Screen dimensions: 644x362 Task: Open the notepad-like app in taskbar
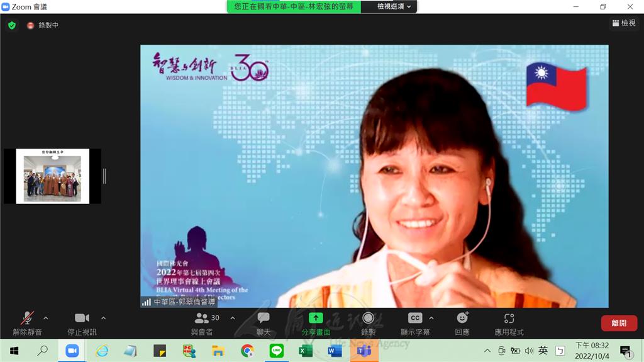(x=130, y=351)
